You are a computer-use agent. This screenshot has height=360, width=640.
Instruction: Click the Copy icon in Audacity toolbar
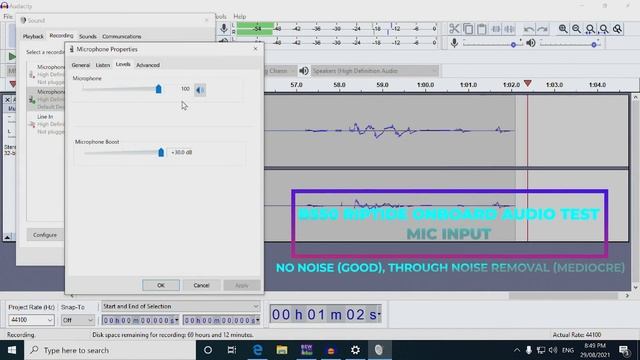pos(468,29)
